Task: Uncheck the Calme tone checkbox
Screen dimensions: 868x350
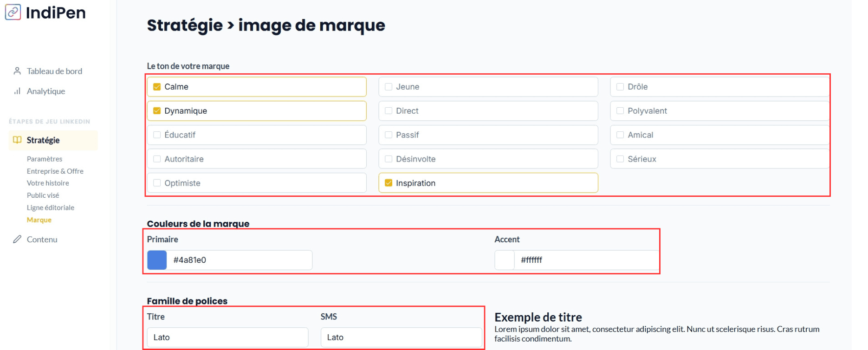Action: coord(157,87)
